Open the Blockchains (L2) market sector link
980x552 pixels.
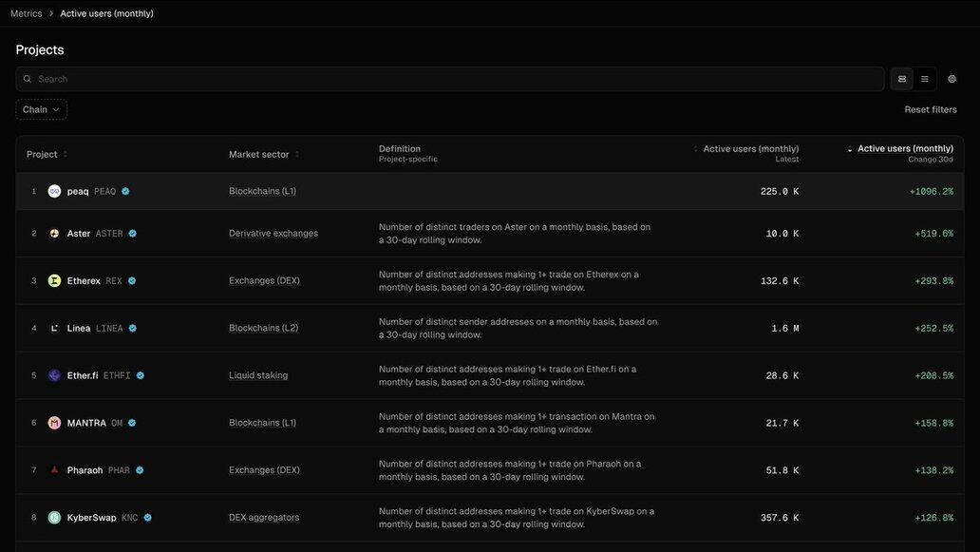[x=263, y=329]
